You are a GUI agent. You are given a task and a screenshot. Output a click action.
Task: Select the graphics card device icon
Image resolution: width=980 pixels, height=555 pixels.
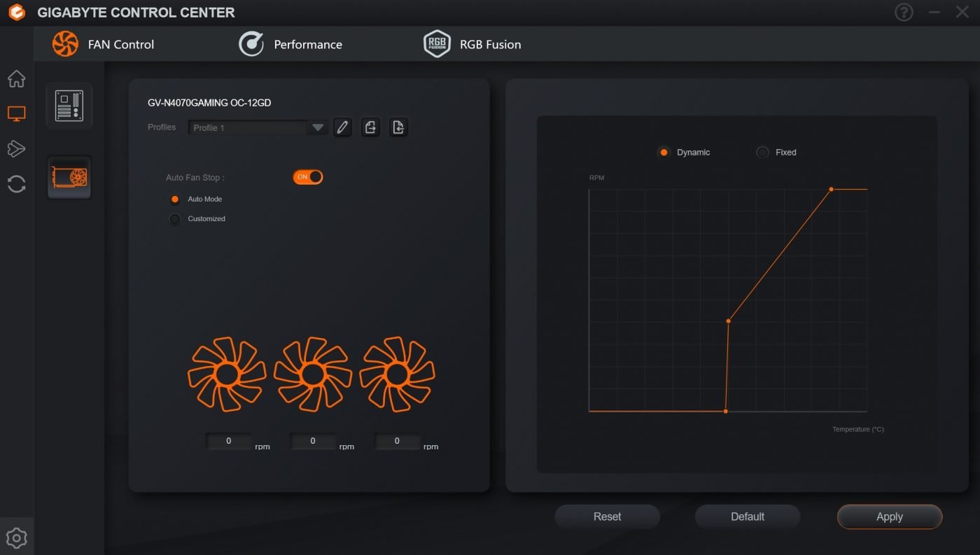point(69,177)
